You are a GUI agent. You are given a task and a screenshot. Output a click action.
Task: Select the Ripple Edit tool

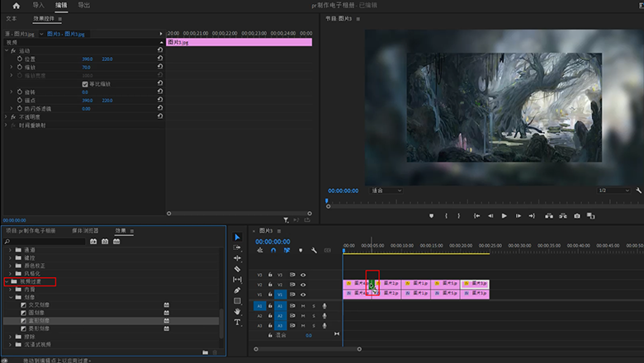click(237, 258)
